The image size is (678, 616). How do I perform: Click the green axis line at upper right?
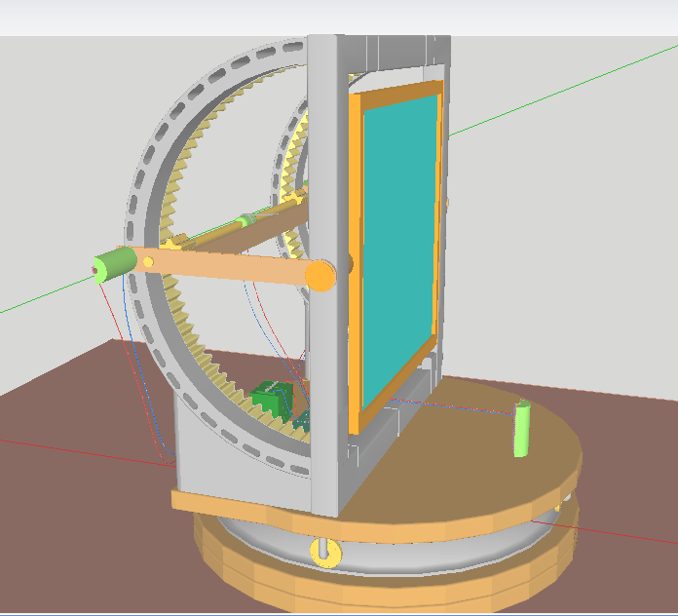565,88
